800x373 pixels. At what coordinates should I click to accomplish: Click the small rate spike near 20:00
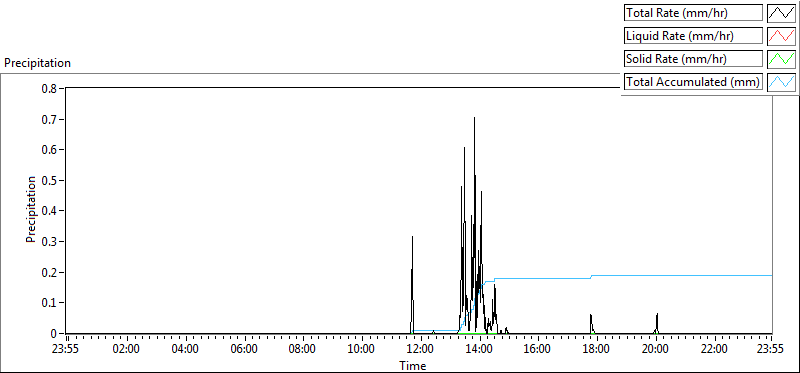657,323
